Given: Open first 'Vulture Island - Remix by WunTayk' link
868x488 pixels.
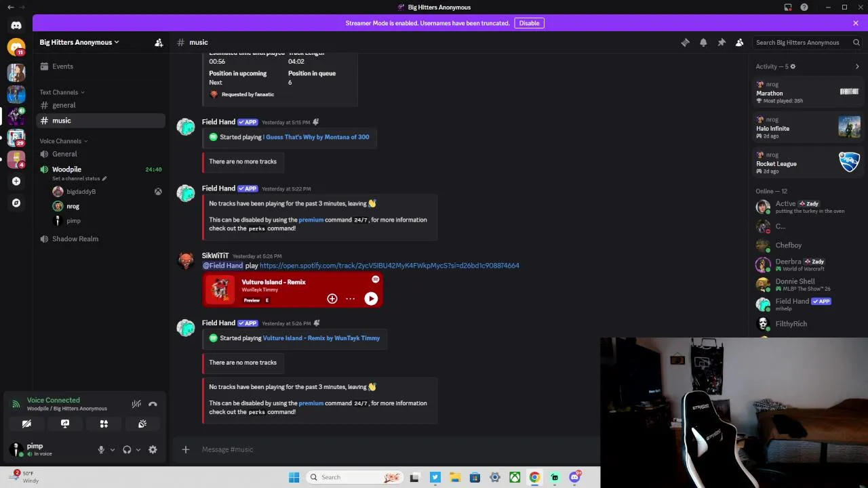Looking at the screenshot, I should coord(321,338).
